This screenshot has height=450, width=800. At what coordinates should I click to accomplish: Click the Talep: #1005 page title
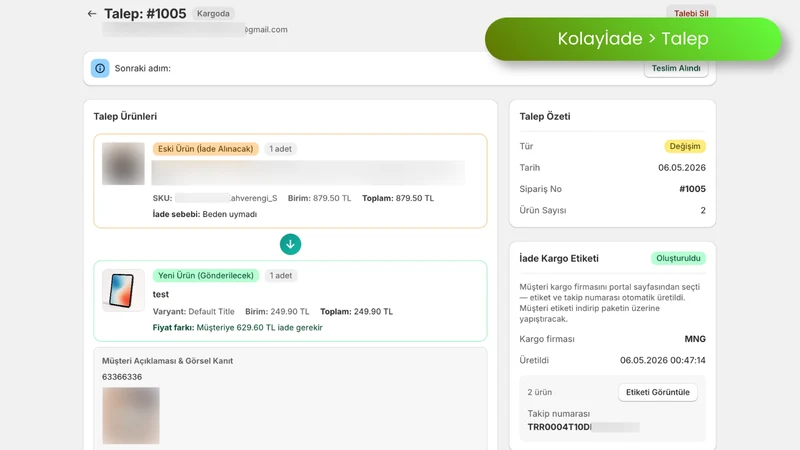pyautogui.click(x=145, y=14)
